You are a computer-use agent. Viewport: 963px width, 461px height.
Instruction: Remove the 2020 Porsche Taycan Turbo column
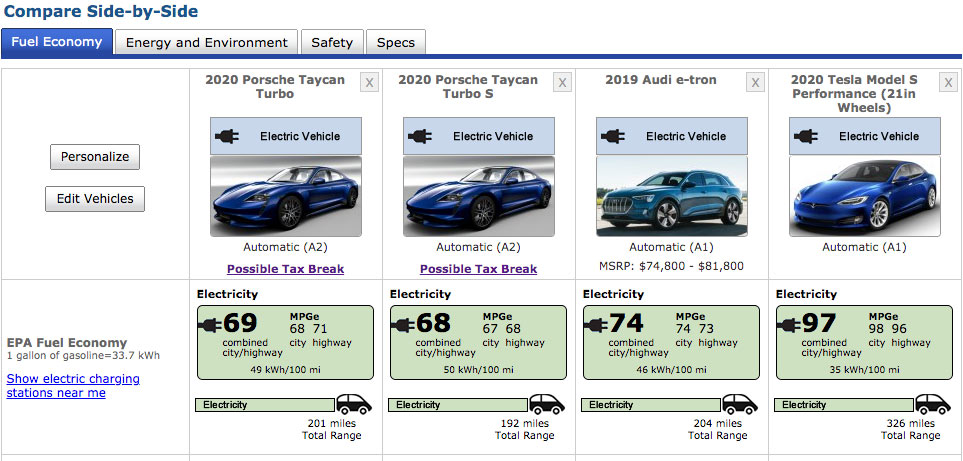point(369,83)
